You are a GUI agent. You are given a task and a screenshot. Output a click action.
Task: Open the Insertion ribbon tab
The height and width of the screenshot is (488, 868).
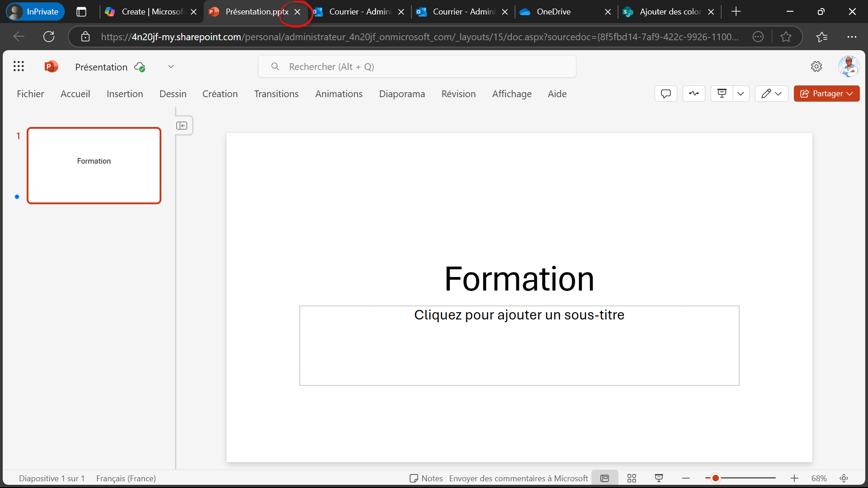click(x=125, y=94)
